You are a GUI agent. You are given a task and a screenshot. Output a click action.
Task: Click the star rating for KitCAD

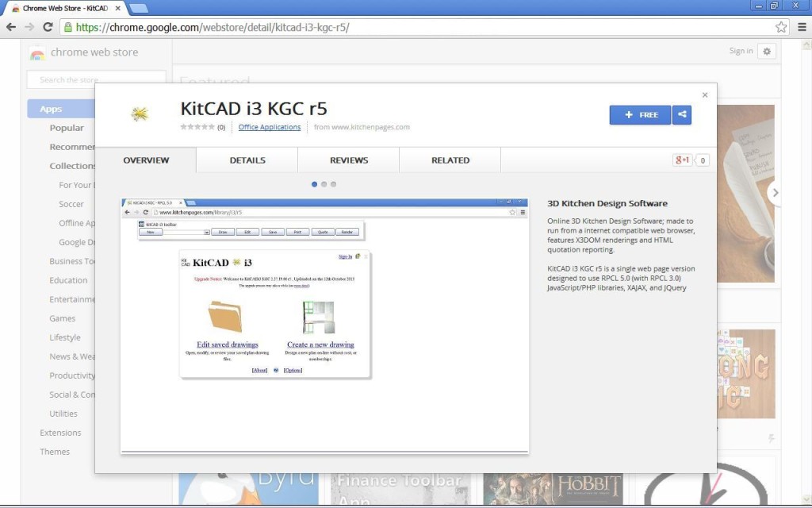pyautogui.click(x=197, y=127)
